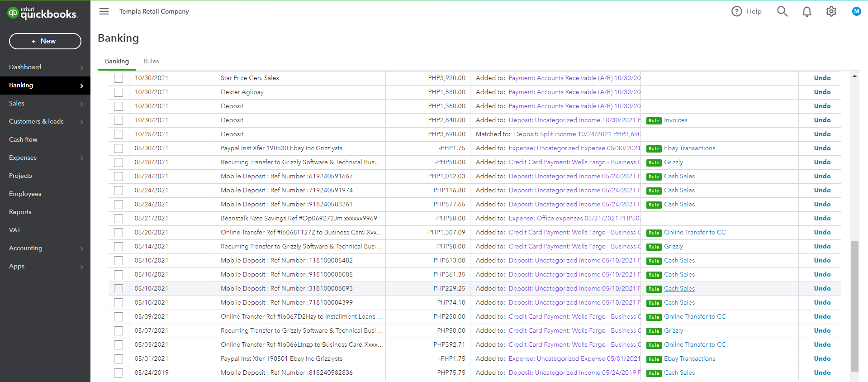This screenshot has height=382, width=868.
Task: Check the Paypal 190530 Ebay row box
Action: 119,148
